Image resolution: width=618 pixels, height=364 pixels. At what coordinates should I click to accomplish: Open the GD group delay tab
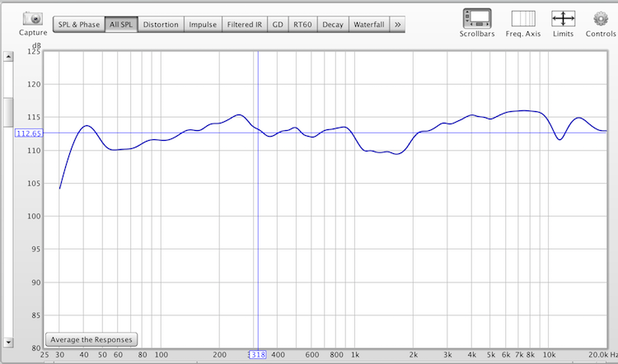click(x=278, y=25)
